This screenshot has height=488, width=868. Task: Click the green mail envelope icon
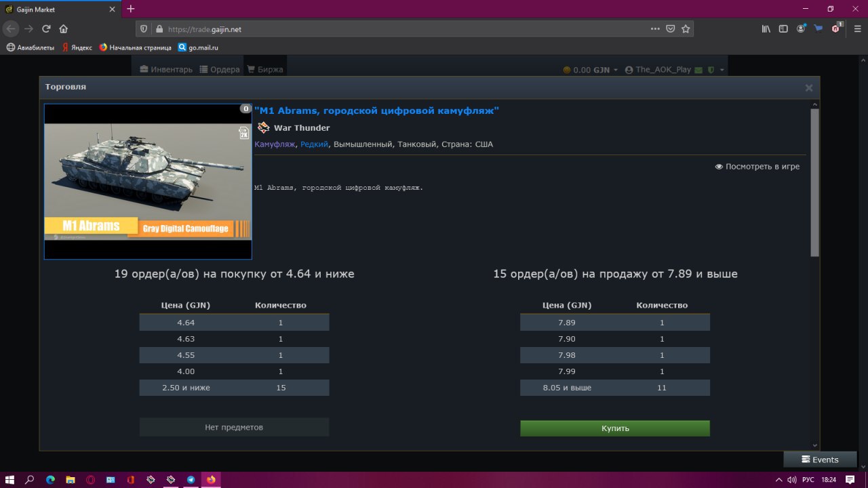coord(698,70)
